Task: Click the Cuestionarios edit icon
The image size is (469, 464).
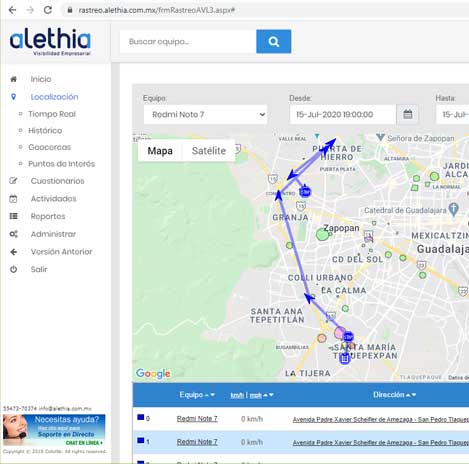Action: click(x=13, y=181)
